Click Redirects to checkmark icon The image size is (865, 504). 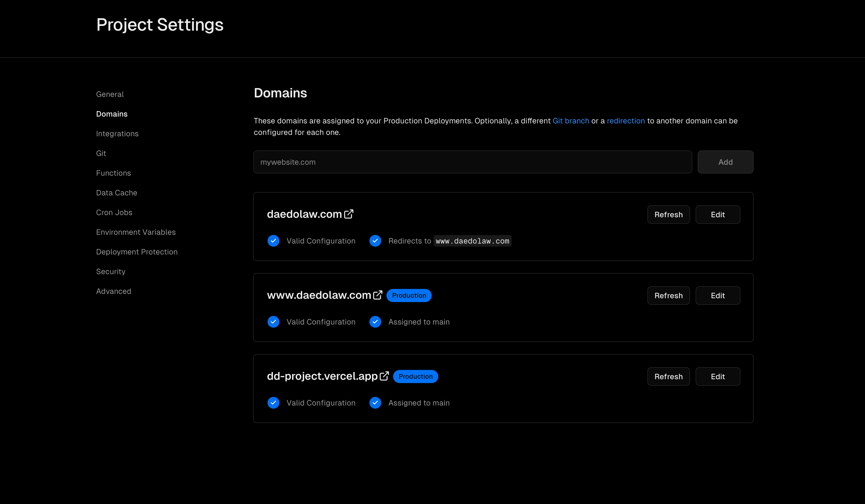(375, 241)
